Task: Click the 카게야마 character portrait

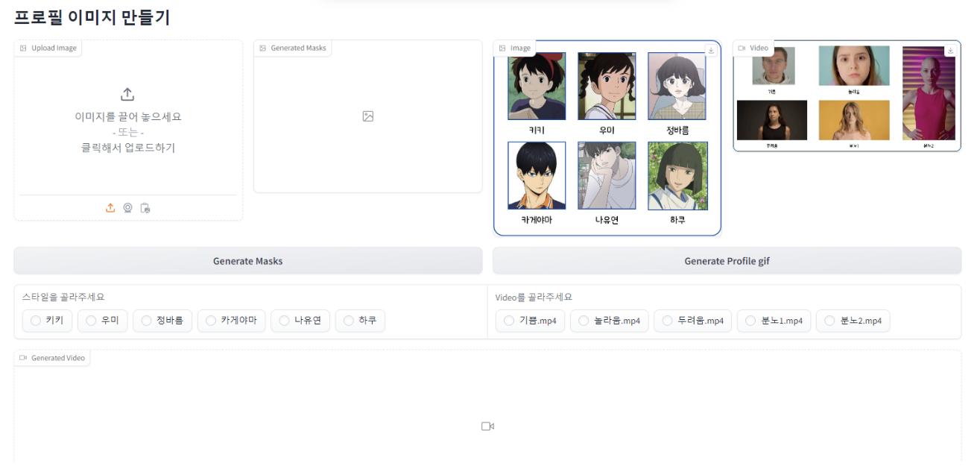Action: [x=537, y=175]
